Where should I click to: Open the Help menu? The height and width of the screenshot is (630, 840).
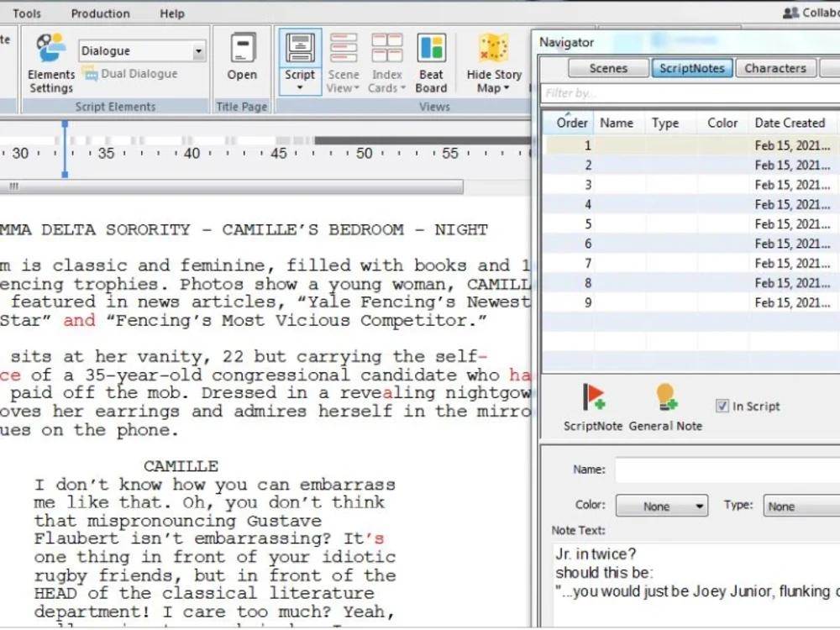pyautogui.click(x=172, y=13)
